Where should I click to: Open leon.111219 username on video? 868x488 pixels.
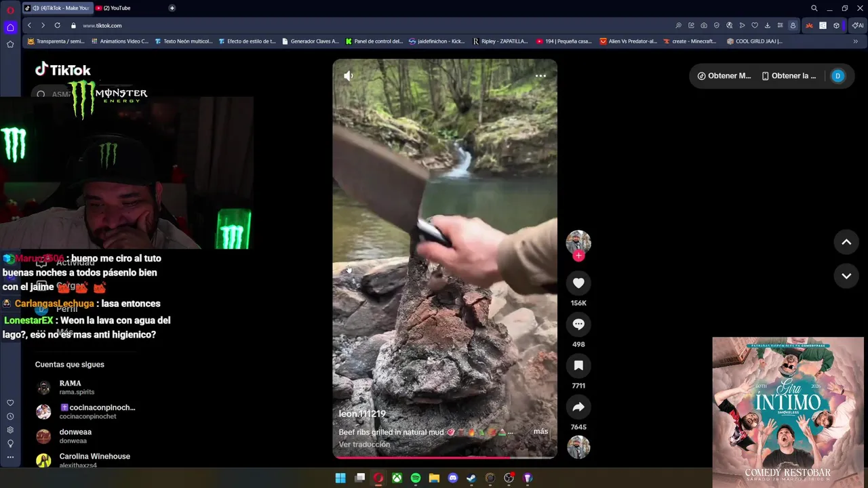[362, 414]
